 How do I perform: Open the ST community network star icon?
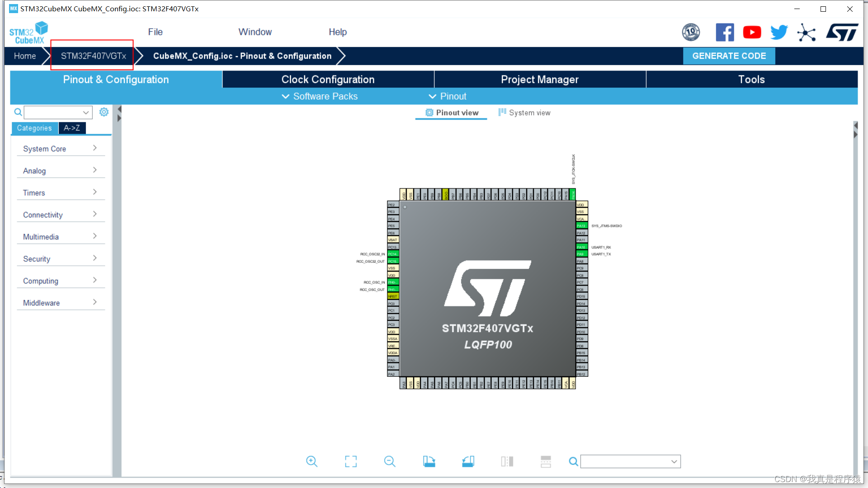click(x=806, y=33)
